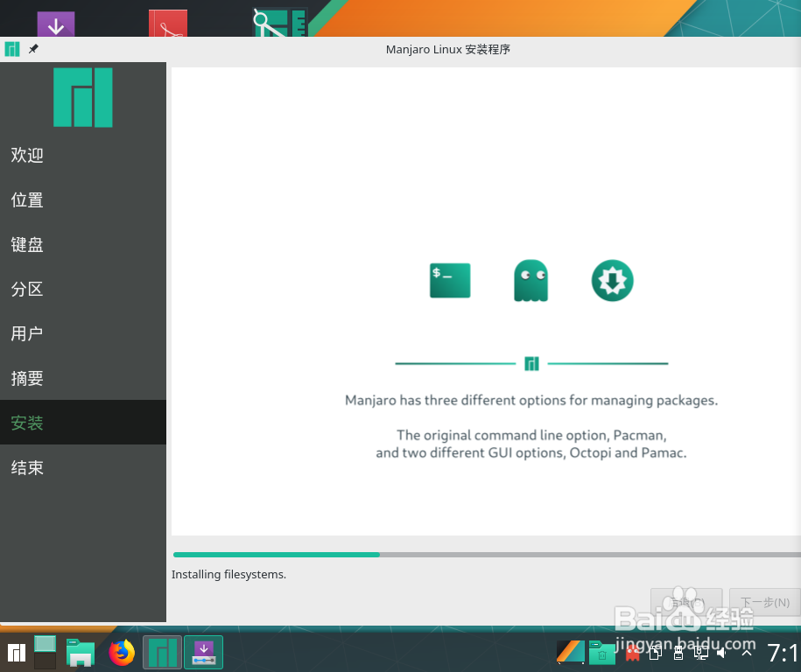Click the 下一步(N) next button
The image size is (801, 672).
pos(765,602)
